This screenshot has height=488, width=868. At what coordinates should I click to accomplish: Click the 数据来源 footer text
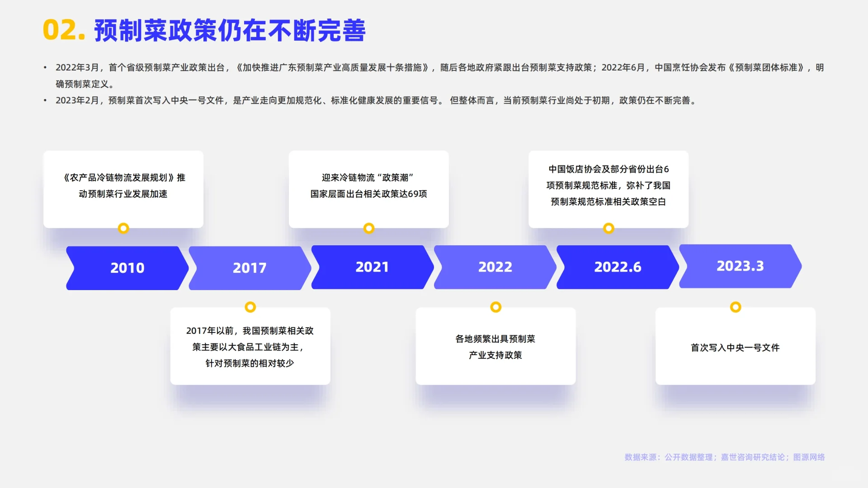[x=724, y=457]
